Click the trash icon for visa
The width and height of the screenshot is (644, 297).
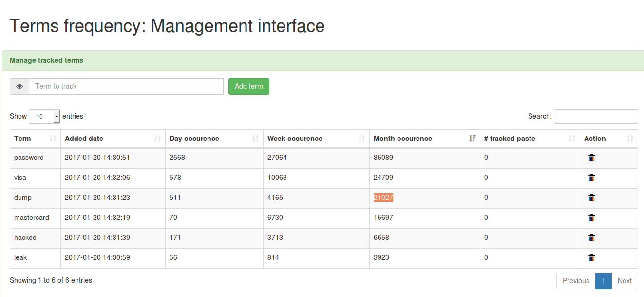(x=591, y=178)
